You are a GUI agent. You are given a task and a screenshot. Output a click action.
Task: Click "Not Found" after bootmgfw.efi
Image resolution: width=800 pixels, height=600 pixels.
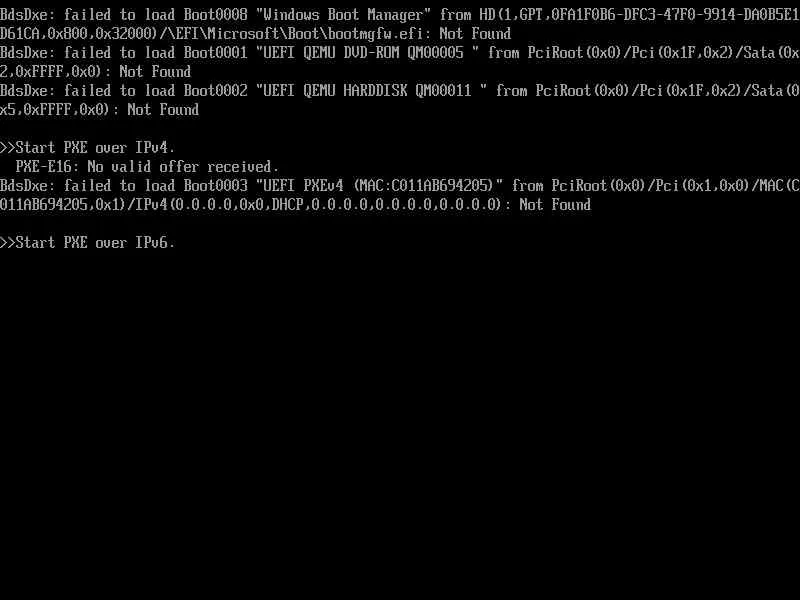[475, 34]
